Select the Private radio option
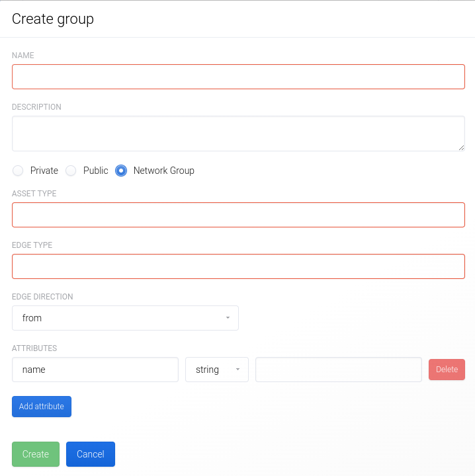475x476 pixels. pos(18,171)
